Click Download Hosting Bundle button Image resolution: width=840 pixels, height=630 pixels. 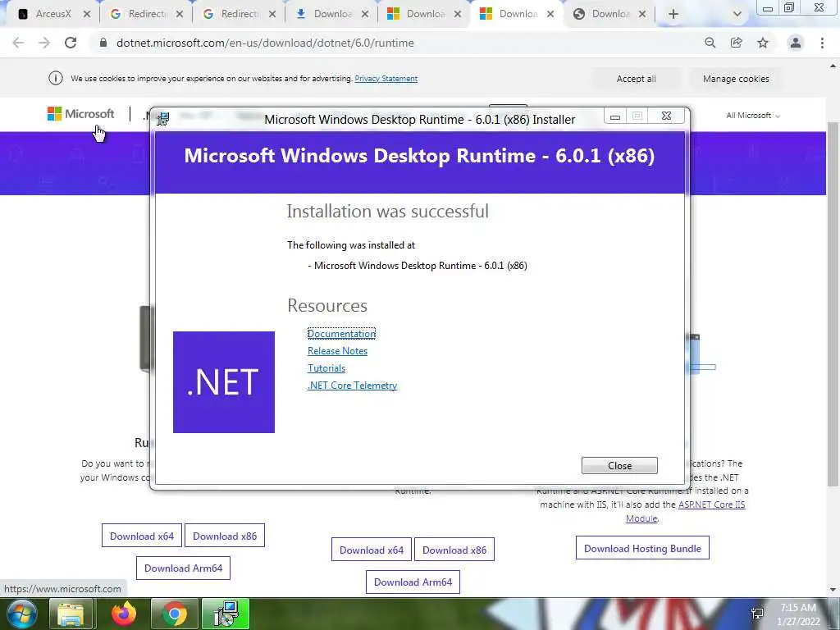pyautogui.click(x=642, y=548)
